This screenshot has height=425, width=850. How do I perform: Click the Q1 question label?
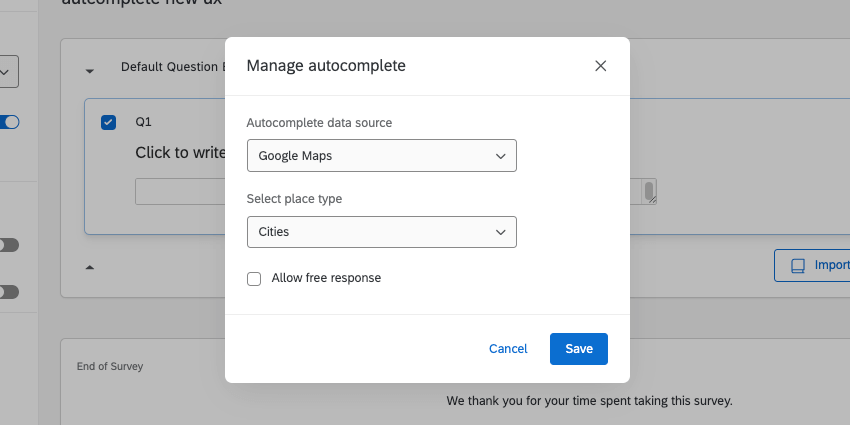(144, 122)
